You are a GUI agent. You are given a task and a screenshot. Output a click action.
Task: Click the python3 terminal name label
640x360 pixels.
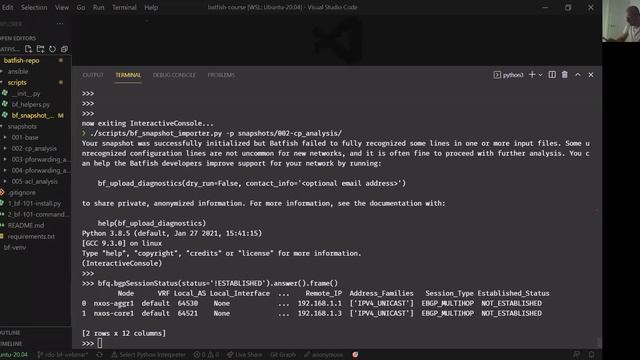tap(513, 75)
